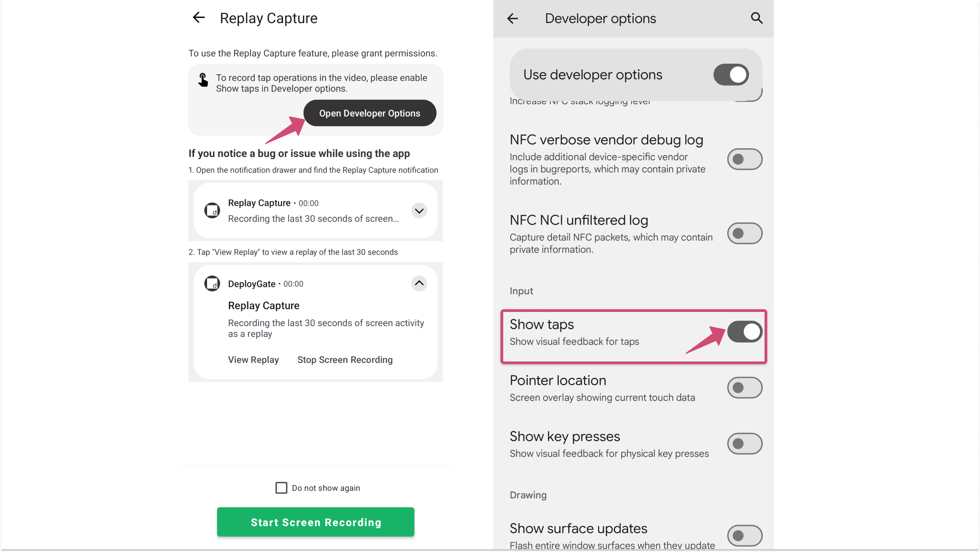Image resolution: width=980 pixels, height=552 pixels.
Task: Click the DeployGate notification app icon
Action: click(212, 283)
